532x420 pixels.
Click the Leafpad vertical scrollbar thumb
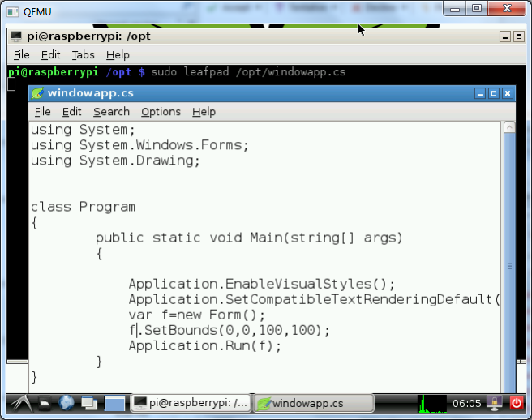tap(509, 264)
